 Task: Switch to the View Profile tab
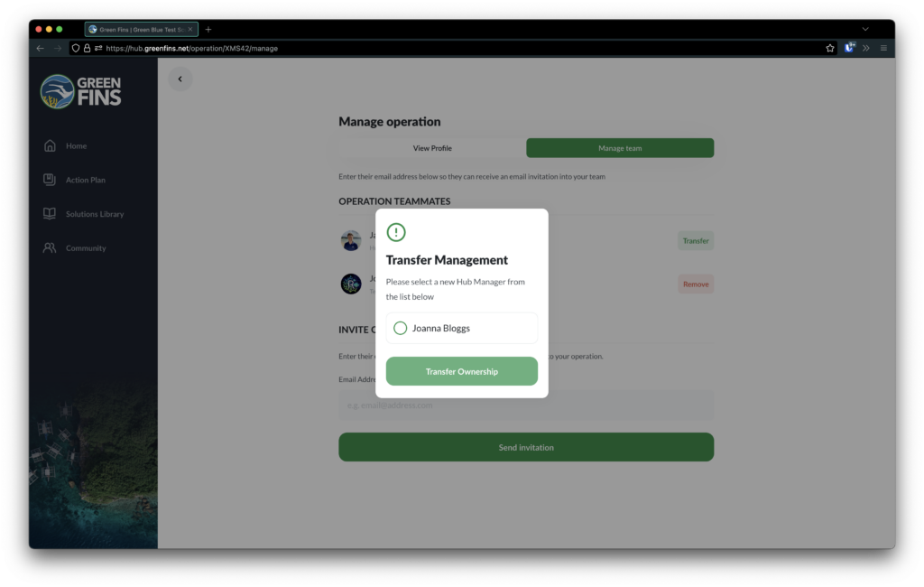click(x=432, y=147)
